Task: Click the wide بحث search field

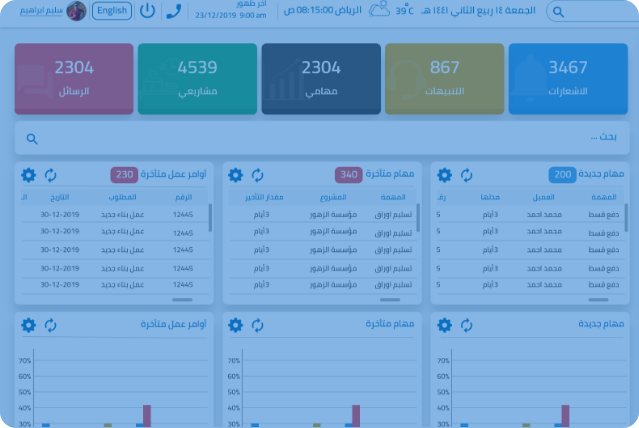Action: click(322, 138)
